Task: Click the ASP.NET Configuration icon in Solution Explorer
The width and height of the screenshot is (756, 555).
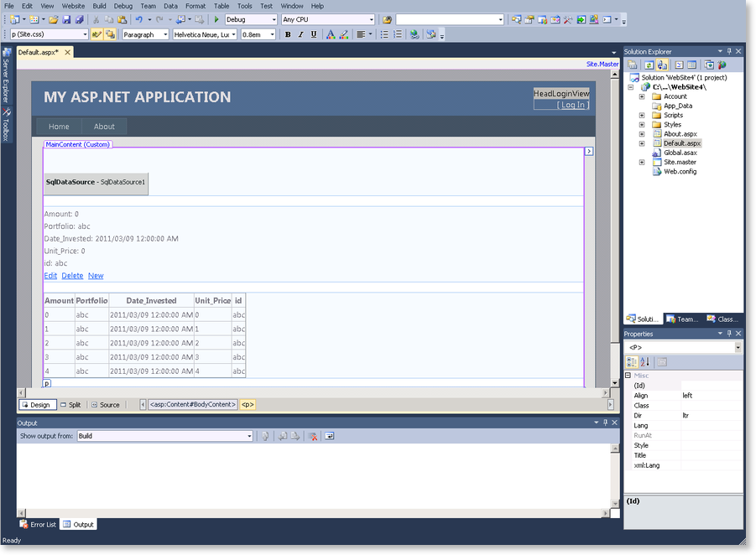Action: pyautogui.click(x=722, y=65)
